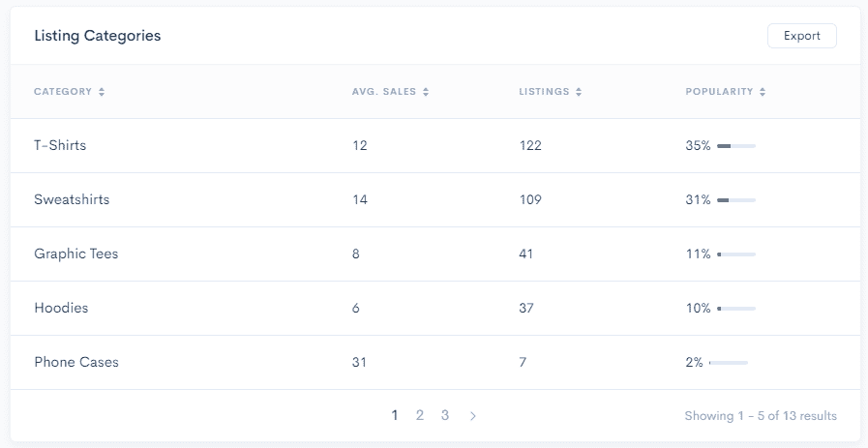Sort by Avg. Sales arrows
This screenshot has height=448, width=868.
coord(426,93)
